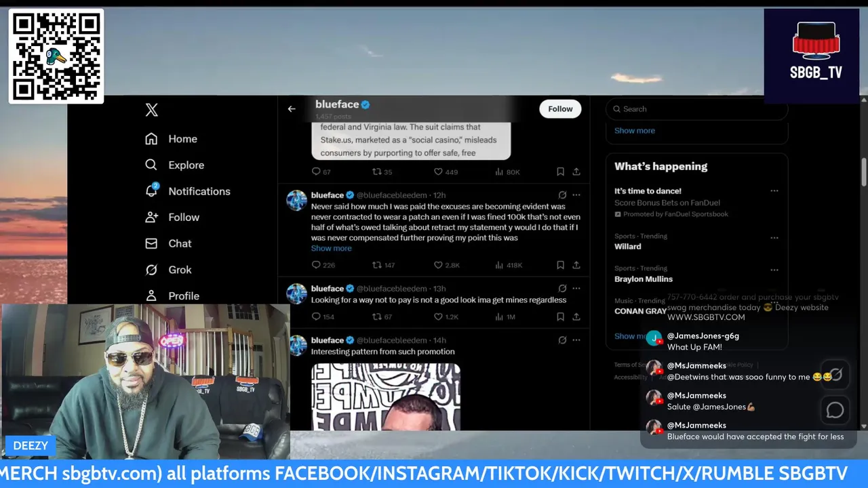
Task: Open more options on the 14h post
Action: [576, 340]
